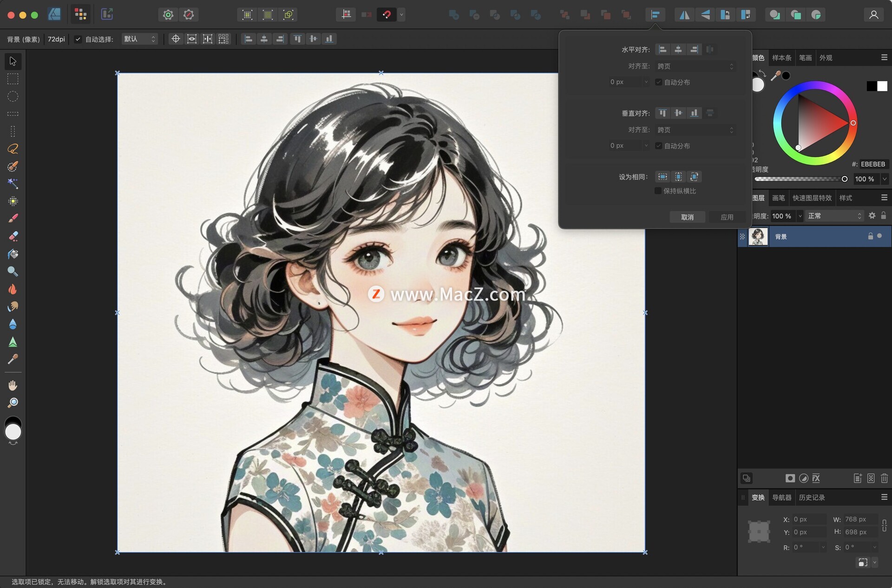The width and height of the screenshot is (892, 588).
Task: Toggle the lock on the 背景 layer row
Action: (x=871, y=236)
